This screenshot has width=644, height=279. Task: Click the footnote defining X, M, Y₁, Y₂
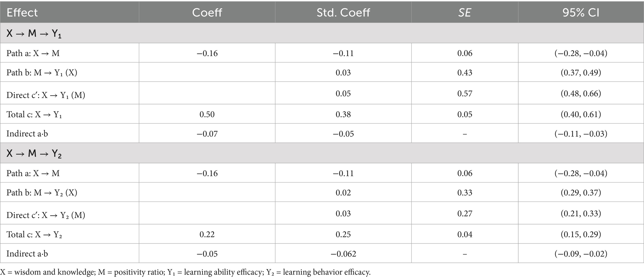click(185, 272)
